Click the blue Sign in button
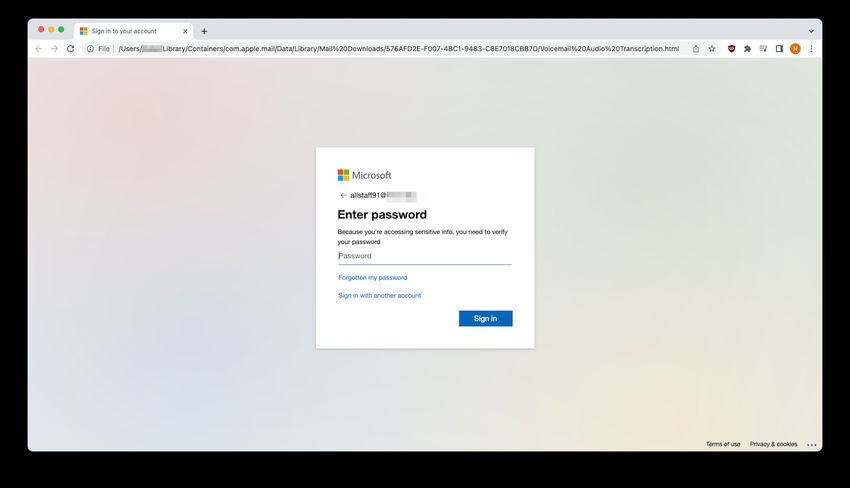Screen dimensions: 850x488 [x=485, y=318]
